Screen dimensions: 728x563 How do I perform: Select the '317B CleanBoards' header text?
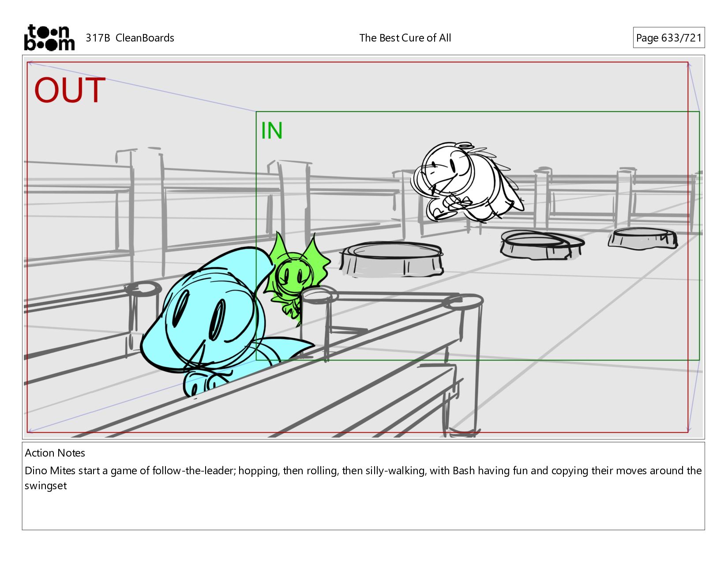point(130,38)
